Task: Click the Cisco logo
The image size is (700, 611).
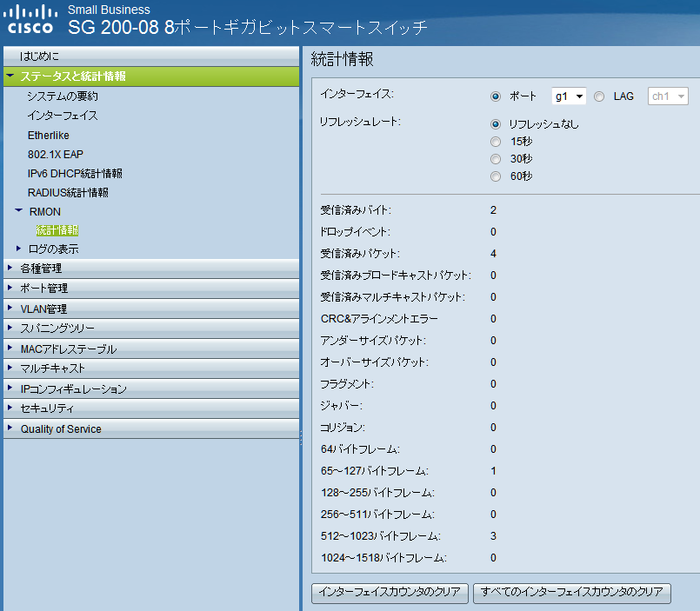Action: click(30, 20)
